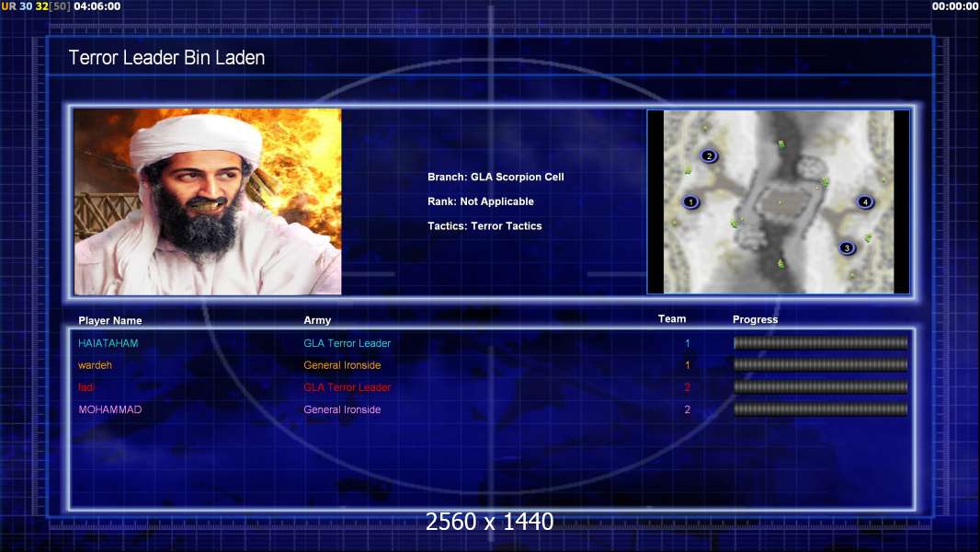Click team number 1 in HAIATAHAM row
Screen dimensions: 980x552
coord(687,343)
